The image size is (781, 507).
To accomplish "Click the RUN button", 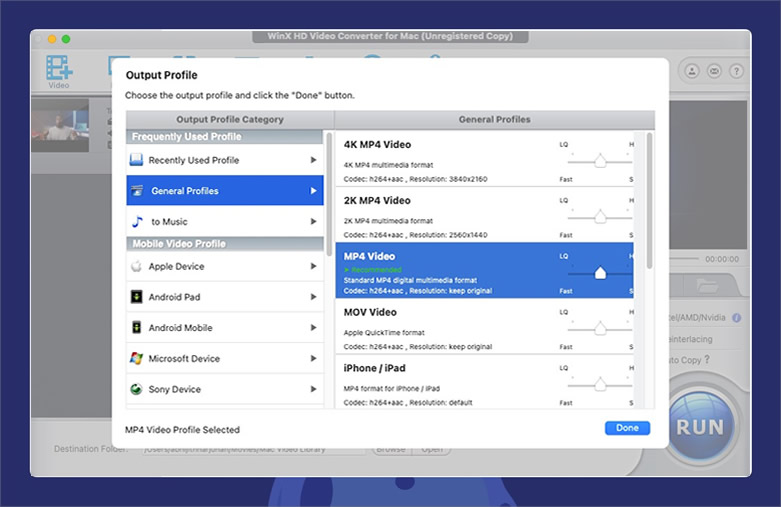I will (700, 427).
